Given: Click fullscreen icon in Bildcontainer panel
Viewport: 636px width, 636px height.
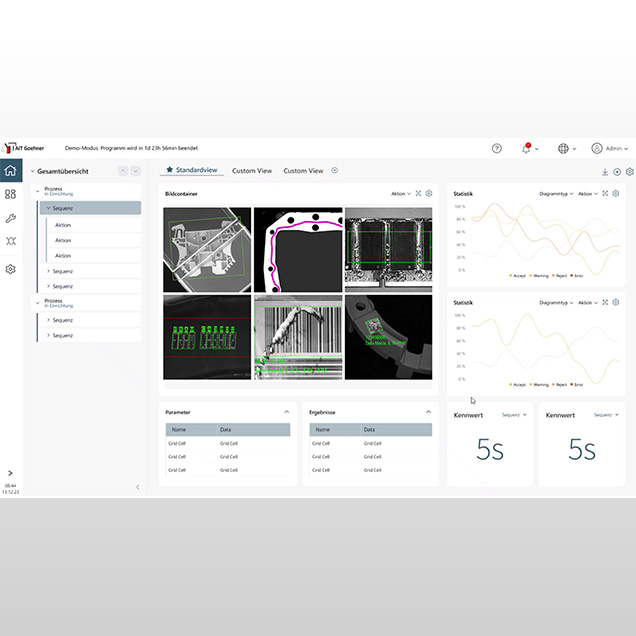Looking at the screenshot, I should [x=418, y=194].
